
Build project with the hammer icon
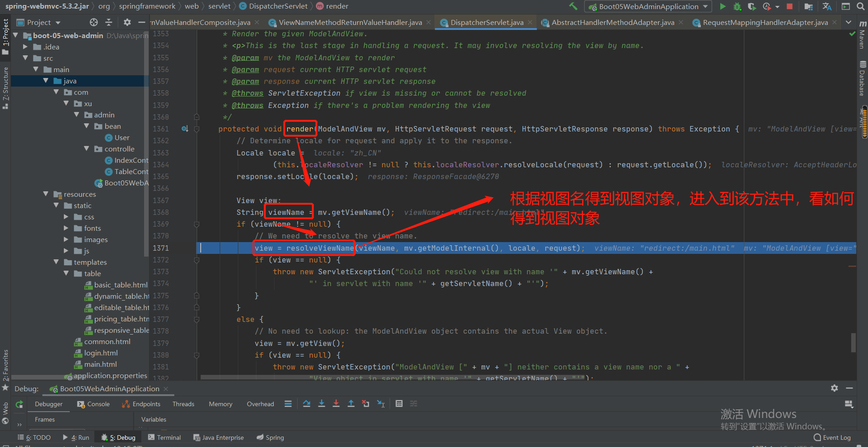pyautogui.click(x=573, y=6)
